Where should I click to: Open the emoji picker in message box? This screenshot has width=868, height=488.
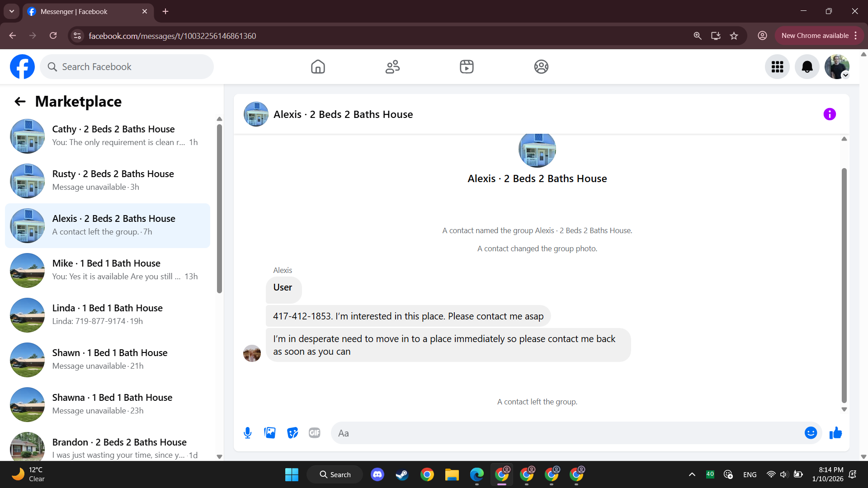click(x=811, y=433)
